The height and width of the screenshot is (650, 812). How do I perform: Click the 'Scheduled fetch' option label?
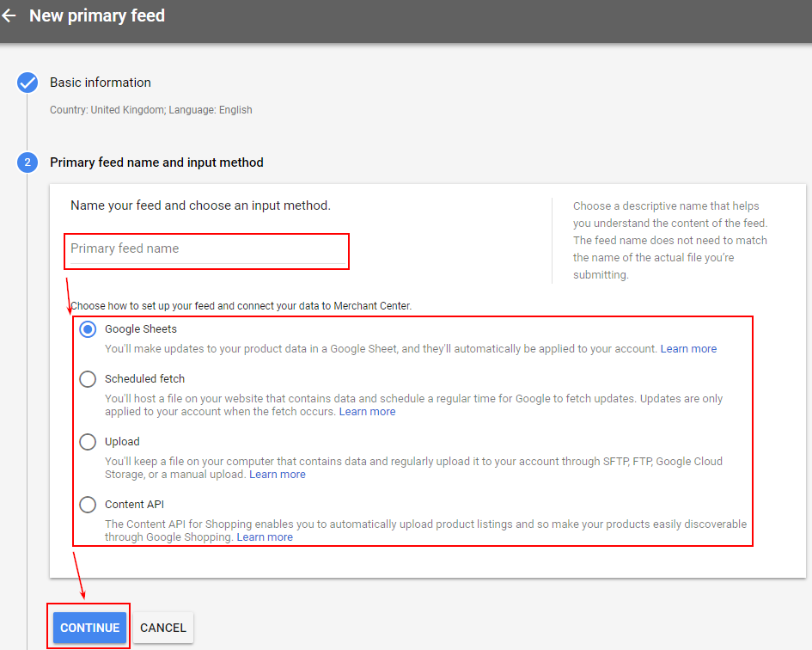[x=144, y=379]
